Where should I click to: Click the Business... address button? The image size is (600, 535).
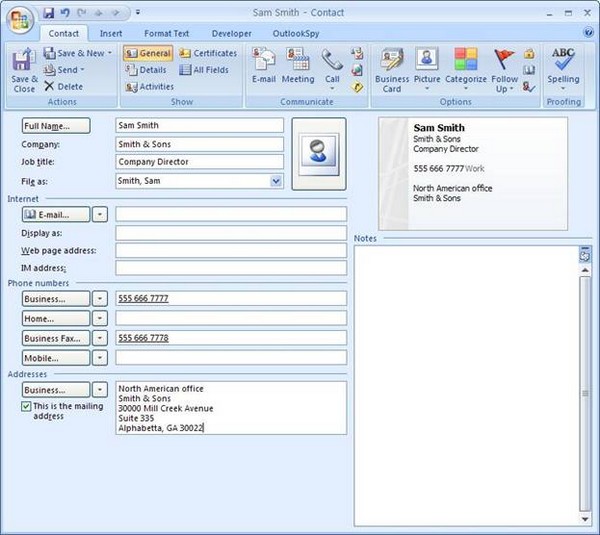[56, 390]
